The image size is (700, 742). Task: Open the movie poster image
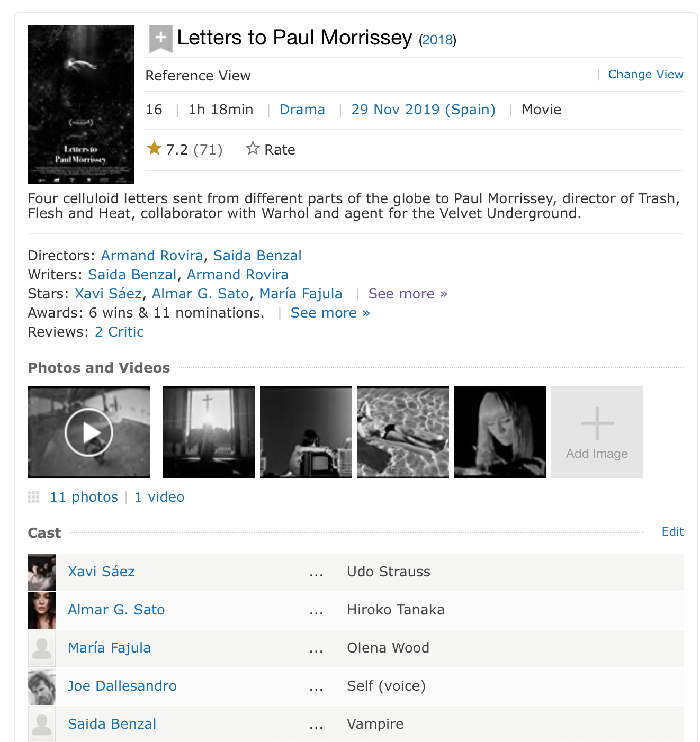pyautogui.click(x=81, y=105)
